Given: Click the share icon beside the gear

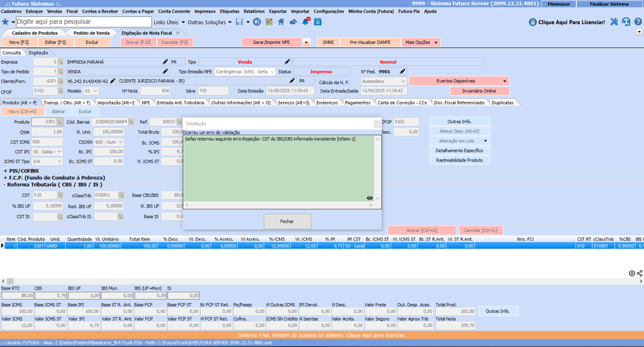Looking at the screenshot, I should (640, 273).
